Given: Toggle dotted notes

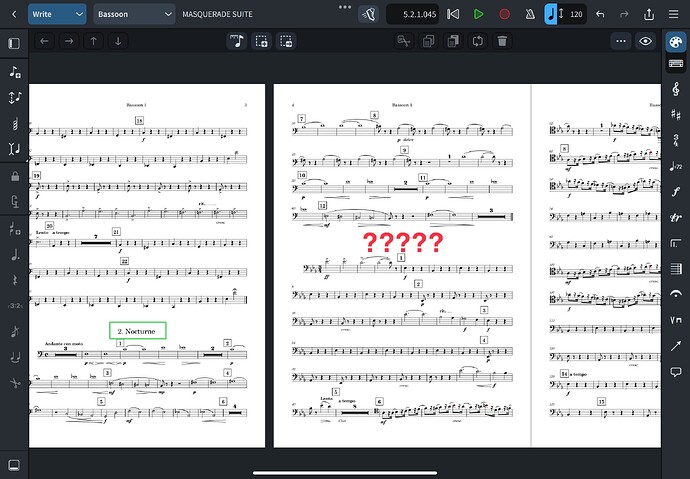Looking at the screenshot, I should tap(15, 254).
